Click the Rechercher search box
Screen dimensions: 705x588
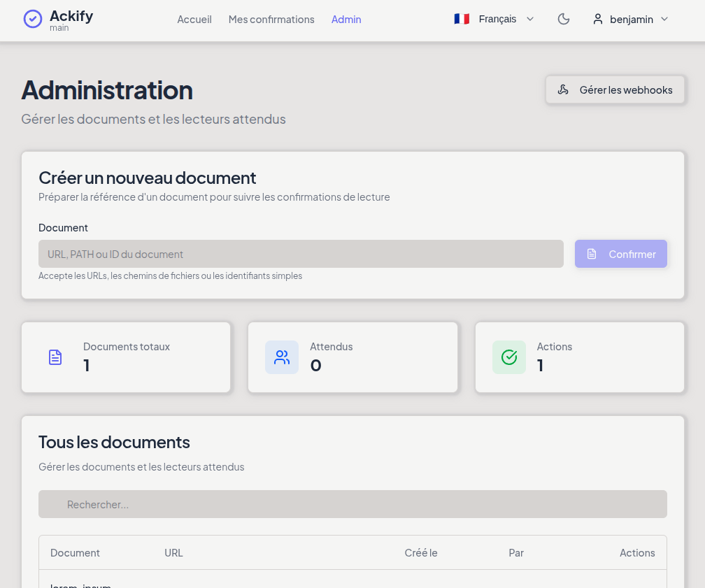[352, 504]
